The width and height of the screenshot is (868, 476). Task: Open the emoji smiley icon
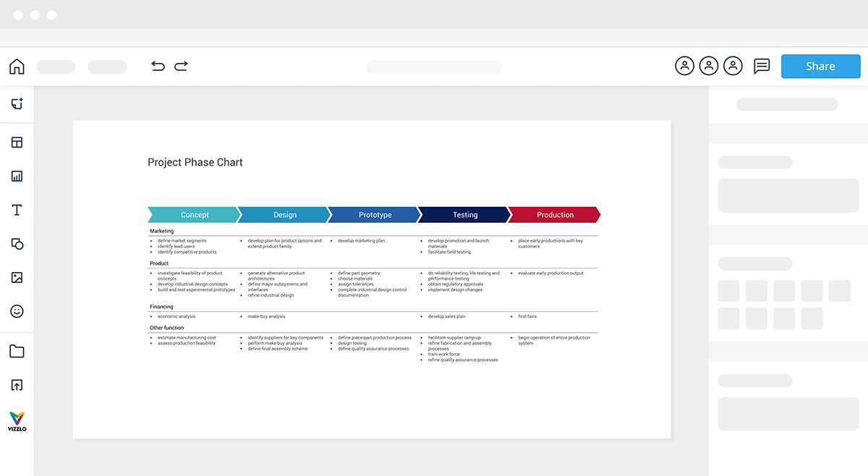tap(17, 311)
